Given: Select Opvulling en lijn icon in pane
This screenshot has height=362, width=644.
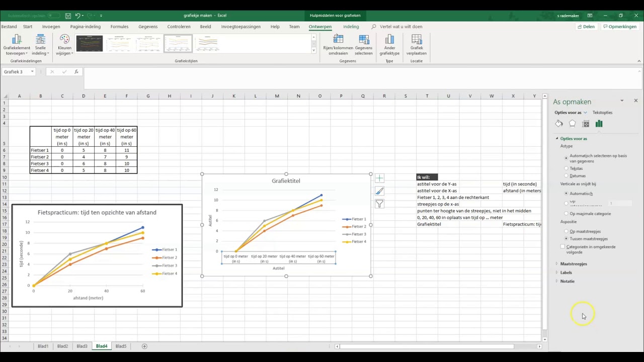Looking at the screenshot, I should coord(559,124).
